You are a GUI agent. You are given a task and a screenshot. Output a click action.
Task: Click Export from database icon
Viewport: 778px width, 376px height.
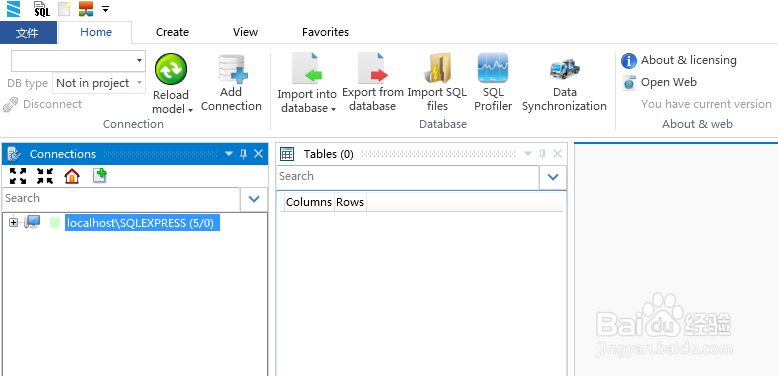click(373, 68)
